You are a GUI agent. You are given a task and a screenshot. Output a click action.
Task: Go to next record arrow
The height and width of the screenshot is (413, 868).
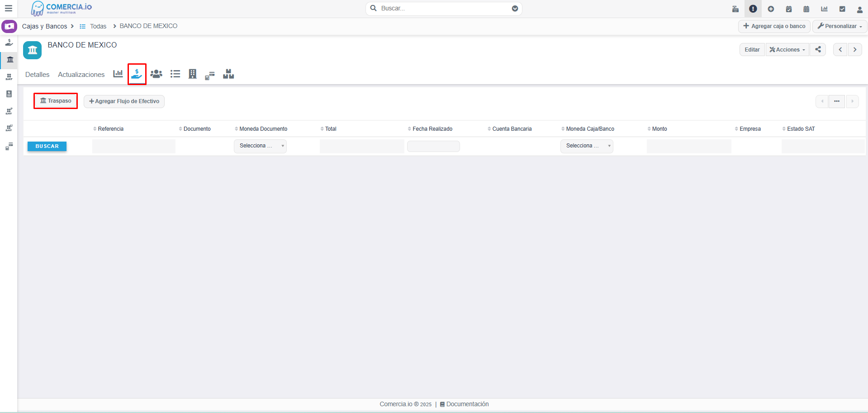[855, 50]
